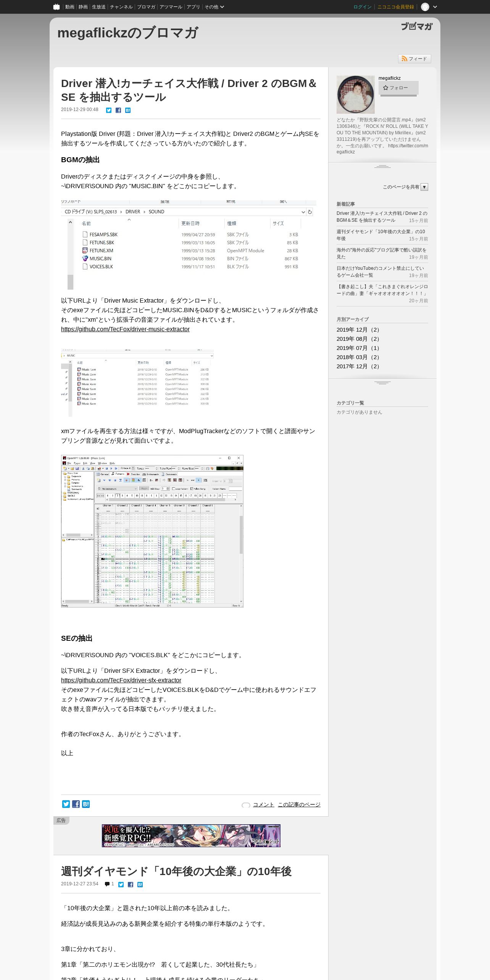The height and width of the screenshot is (980, 490).
Task: Open この記事のページ link
Action: click(x=299, y=804)
